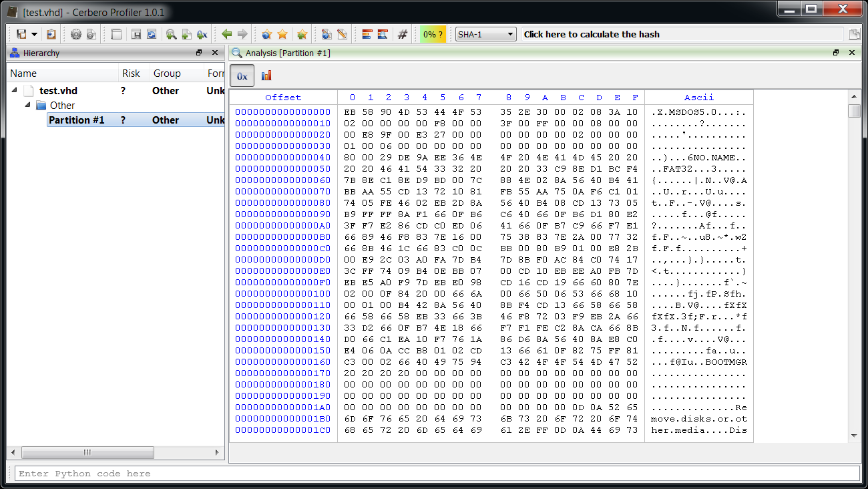Screen dimensions: 868x489
Task: Select the Other folder in hierarchy
Action: (62, 106)
